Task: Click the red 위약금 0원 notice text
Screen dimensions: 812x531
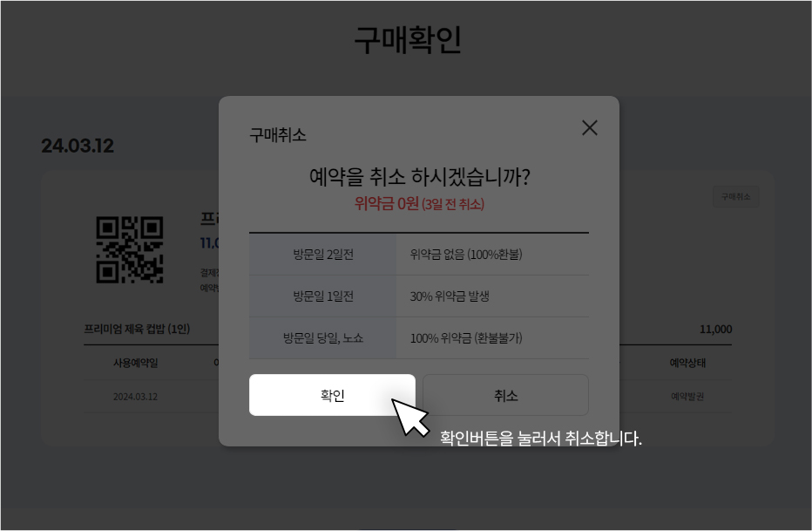Action: click(x=419, y=201)
